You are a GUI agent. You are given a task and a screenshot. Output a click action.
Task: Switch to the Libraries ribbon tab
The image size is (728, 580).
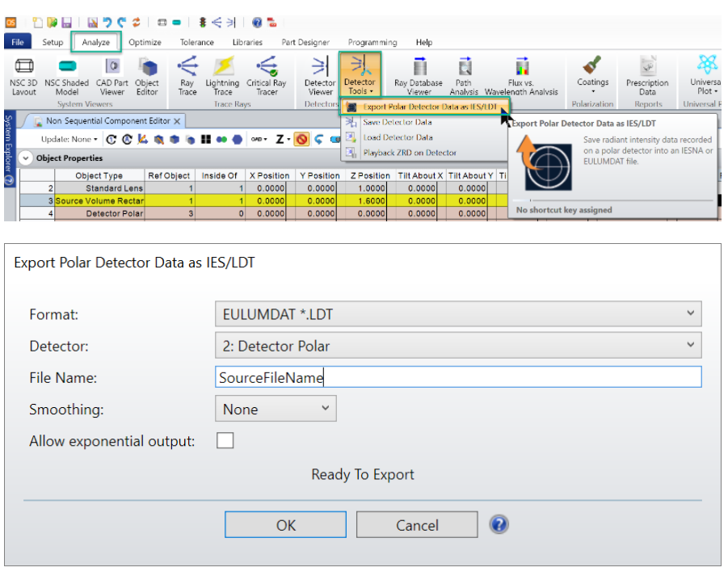247,42
